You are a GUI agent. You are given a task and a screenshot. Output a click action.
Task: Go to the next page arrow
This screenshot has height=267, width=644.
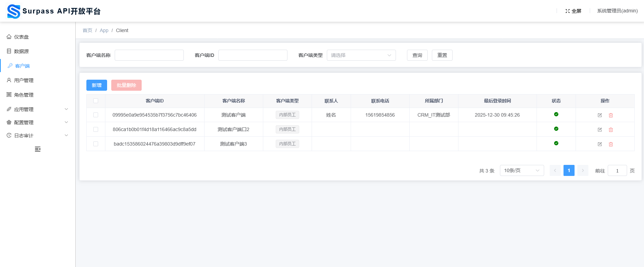(x=583, y=170)
